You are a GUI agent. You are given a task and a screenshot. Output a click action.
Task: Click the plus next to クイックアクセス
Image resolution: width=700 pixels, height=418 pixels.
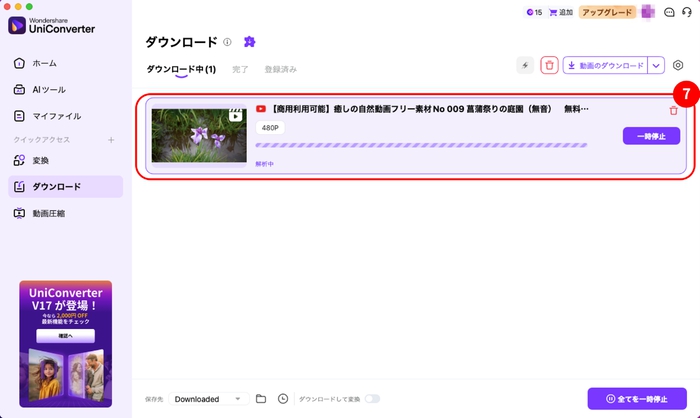(x=111, y=140)
